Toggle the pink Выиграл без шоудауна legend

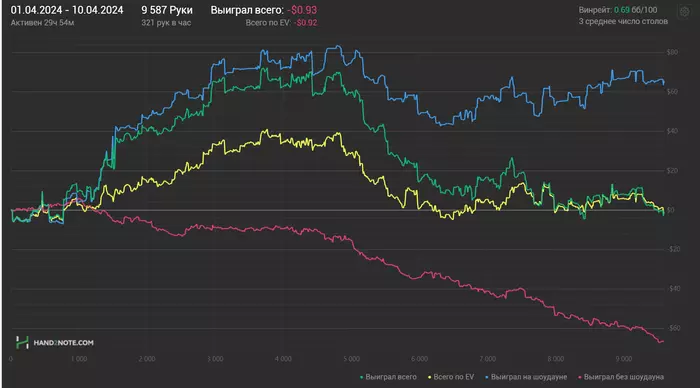coord(621,377)
